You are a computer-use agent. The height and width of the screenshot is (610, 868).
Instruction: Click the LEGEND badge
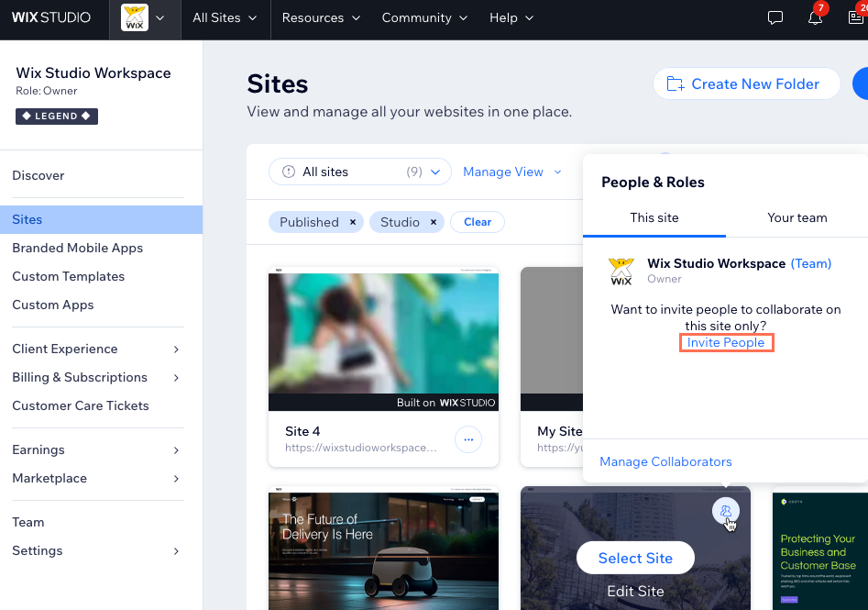point(57,116)
